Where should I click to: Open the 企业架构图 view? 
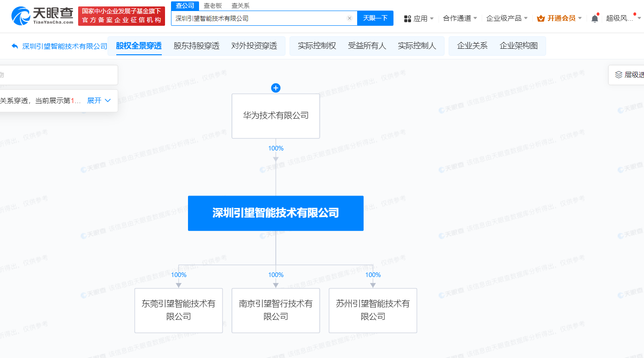click(x=519, y=46)
